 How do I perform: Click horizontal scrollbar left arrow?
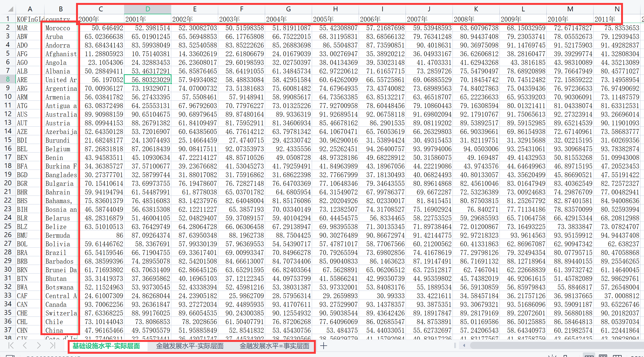point(464,345)
